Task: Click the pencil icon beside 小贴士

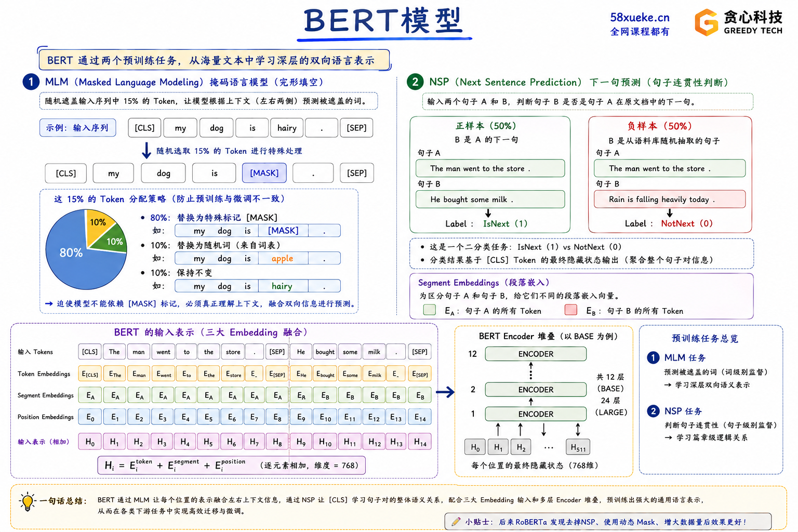Action: (456, 522)
